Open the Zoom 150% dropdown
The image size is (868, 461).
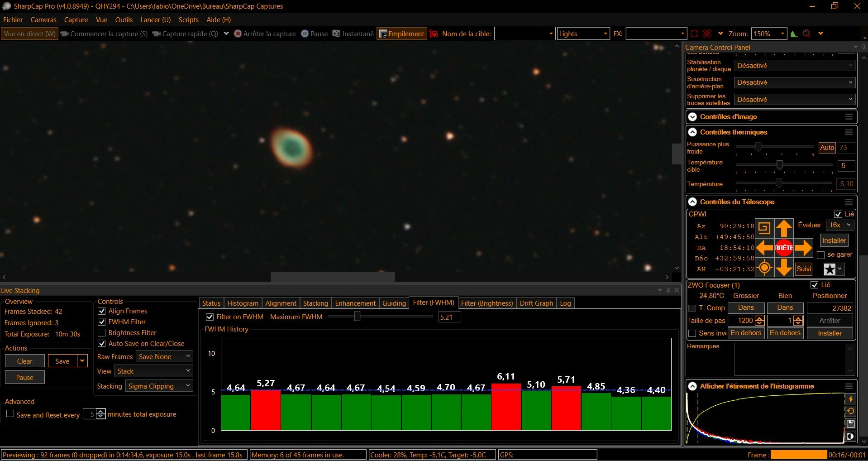click(x=769, y=34)
